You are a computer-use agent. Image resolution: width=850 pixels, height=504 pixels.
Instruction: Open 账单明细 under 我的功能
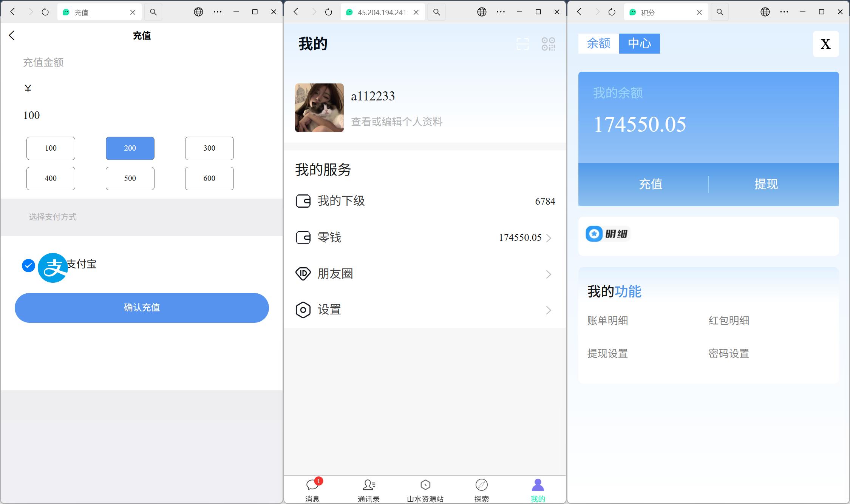pos(607,321)
